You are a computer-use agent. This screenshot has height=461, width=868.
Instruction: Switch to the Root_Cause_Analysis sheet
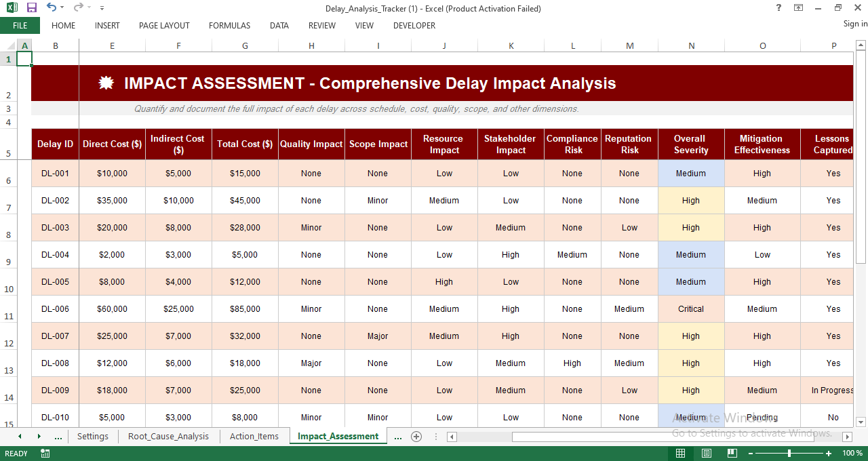[x=168, y=437]
